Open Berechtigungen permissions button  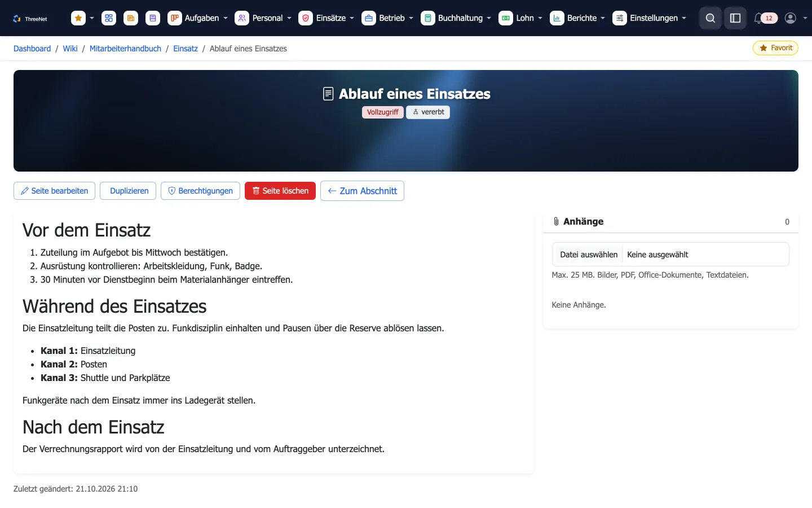[x=200, y=191]
